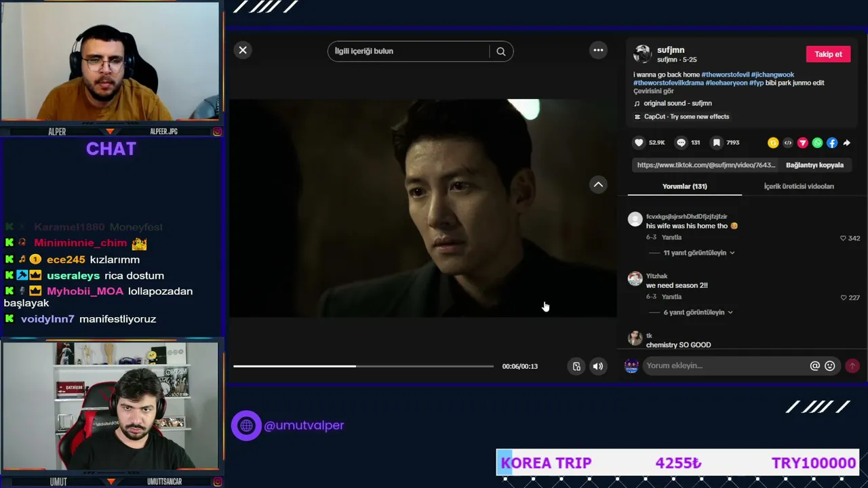Go to previous video with up arrow
Viewport: 868px width, 488px height.
(598, 184)
